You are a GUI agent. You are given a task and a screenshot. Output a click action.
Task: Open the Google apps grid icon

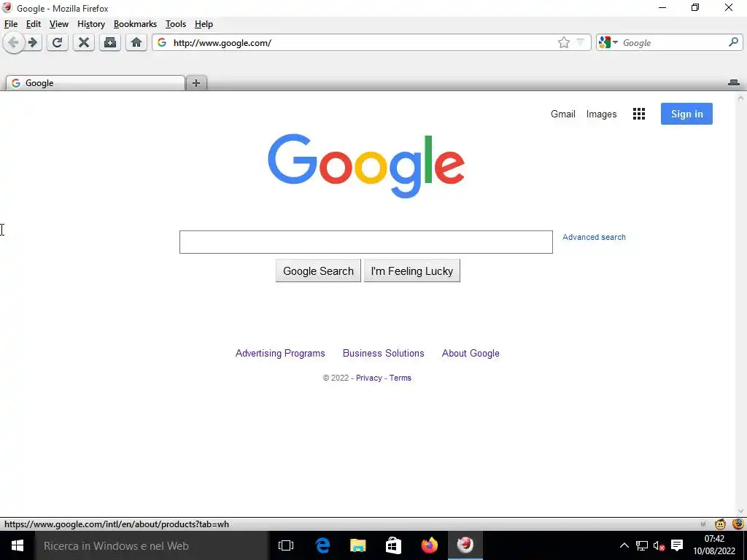639,114
